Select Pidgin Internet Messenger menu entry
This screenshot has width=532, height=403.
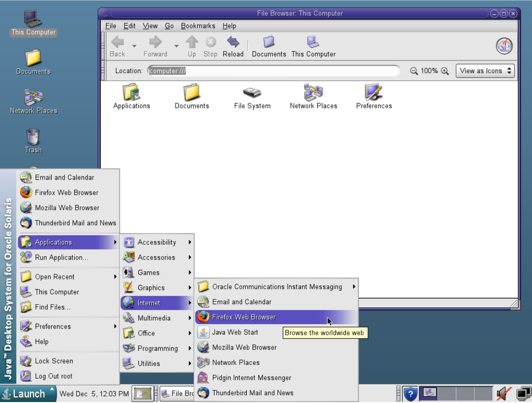[251, 378]
